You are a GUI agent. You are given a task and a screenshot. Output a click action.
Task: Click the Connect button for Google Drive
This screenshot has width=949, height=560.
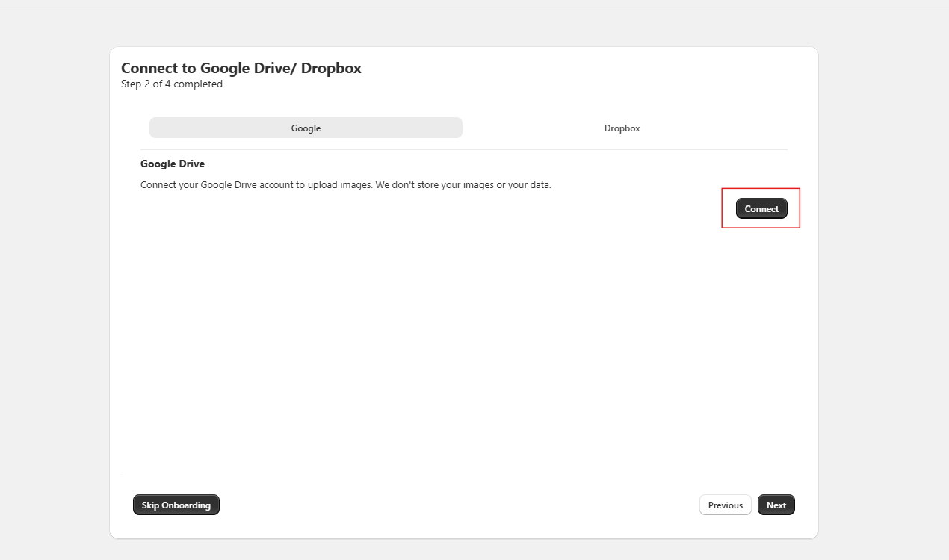[x=761, y=208]
